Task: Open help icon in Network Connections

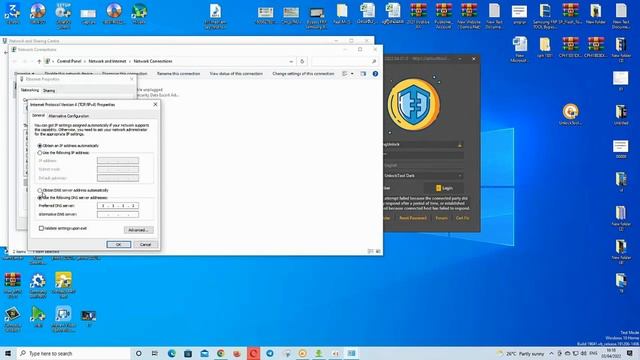Action: click(375, 74)
